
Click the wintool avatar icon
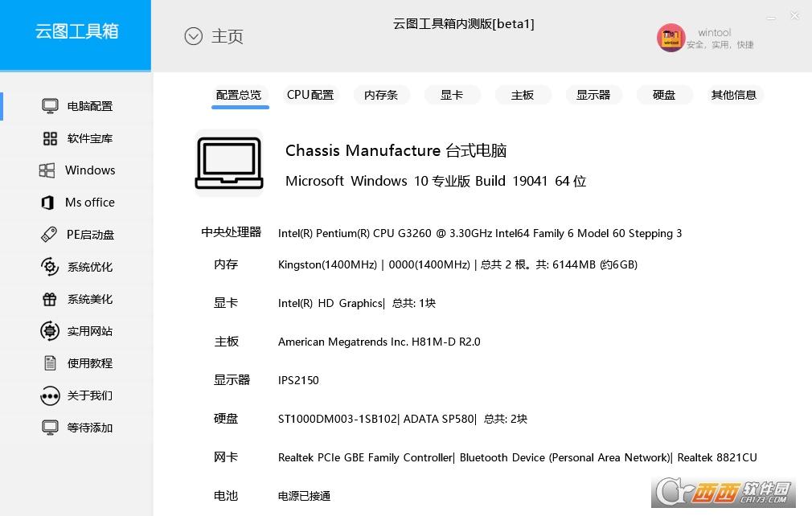tap(671, 38)
